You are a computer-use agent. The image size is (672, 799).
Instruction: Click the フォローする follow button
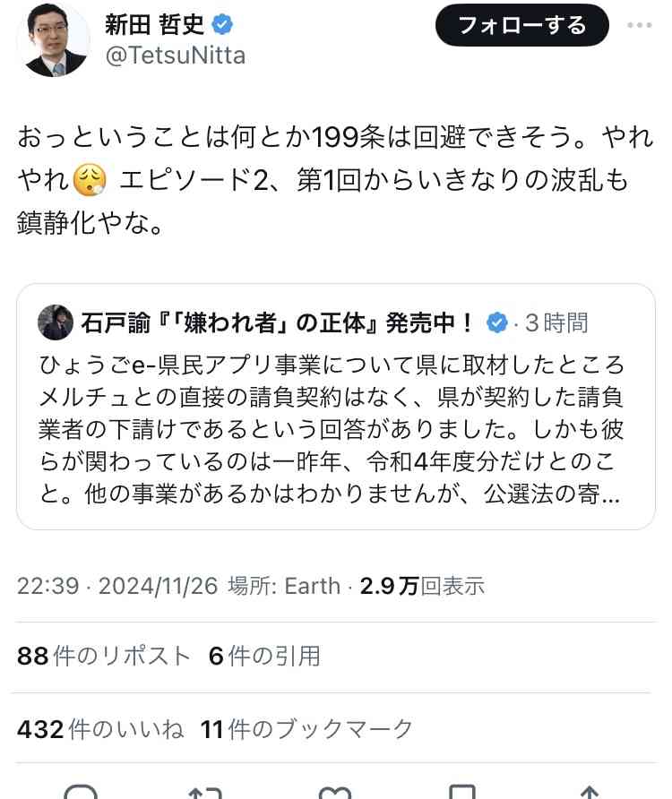click(522, 25)
